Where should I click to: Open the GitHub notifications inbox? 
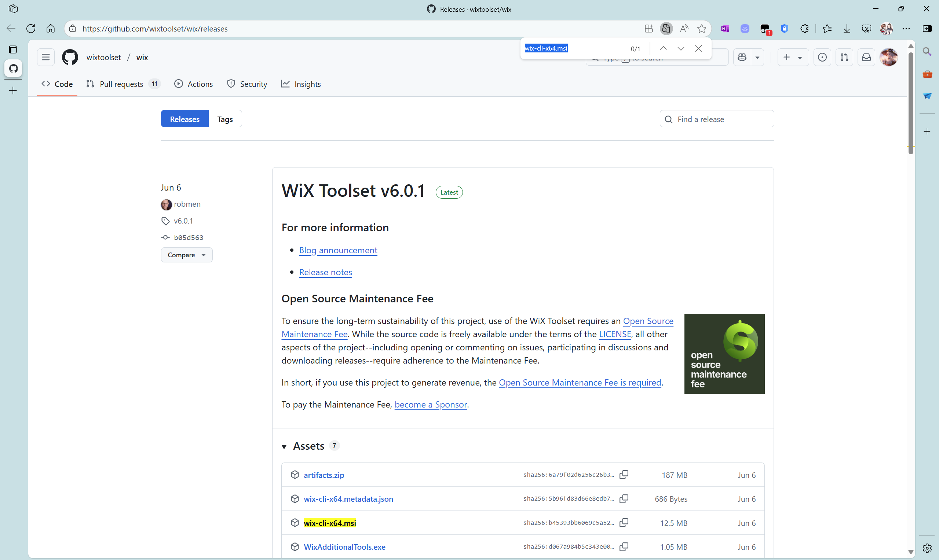pyautogui.click(x=866, y=58)
